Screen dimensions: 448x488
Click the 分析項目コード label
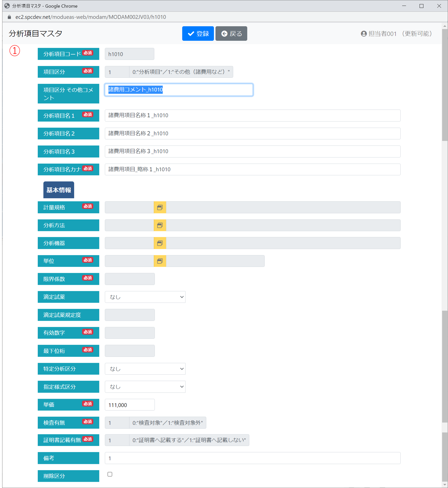68,54
